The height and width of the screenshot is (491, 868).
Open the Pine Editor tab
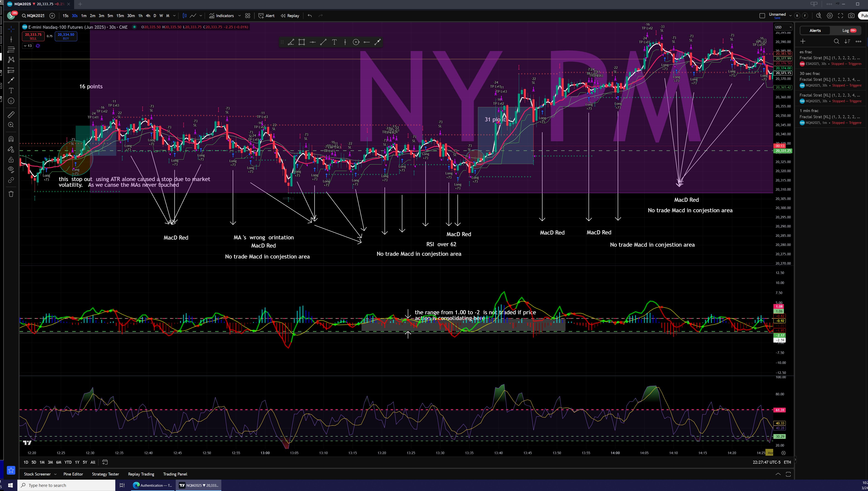[73, 474]
